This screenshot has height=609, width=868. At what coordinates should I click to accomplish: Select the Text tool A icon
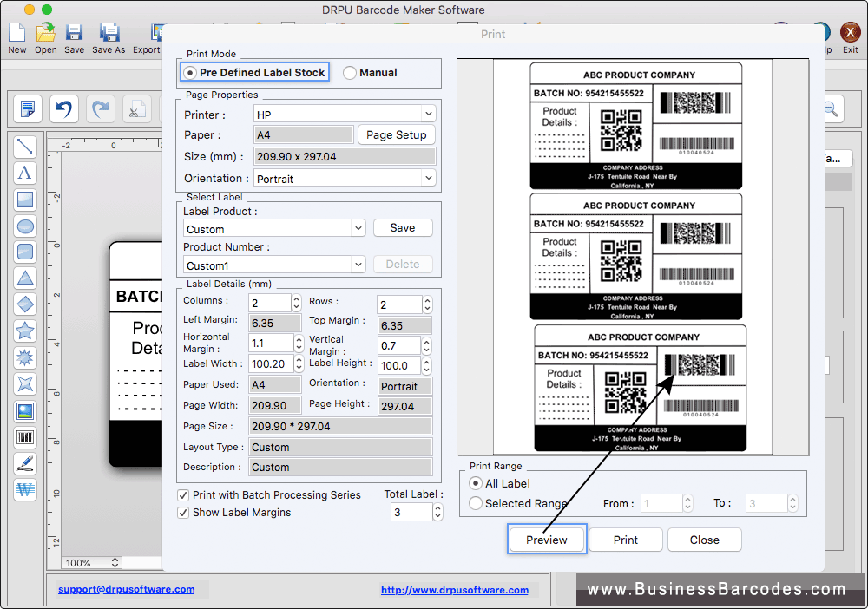pyautogui.click(x=25, y=174)
